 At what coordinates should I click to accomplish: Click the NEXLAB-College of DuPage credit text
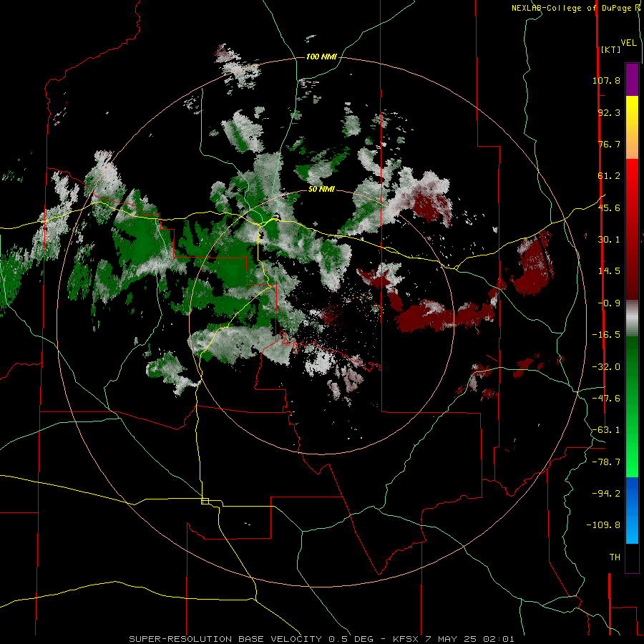575,8
